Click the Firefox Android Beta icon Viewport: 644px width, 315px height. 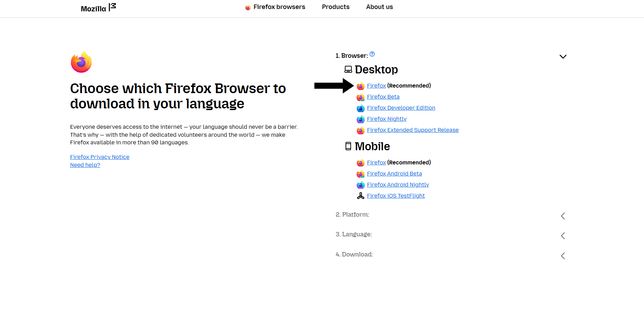[x=361, y=174]
